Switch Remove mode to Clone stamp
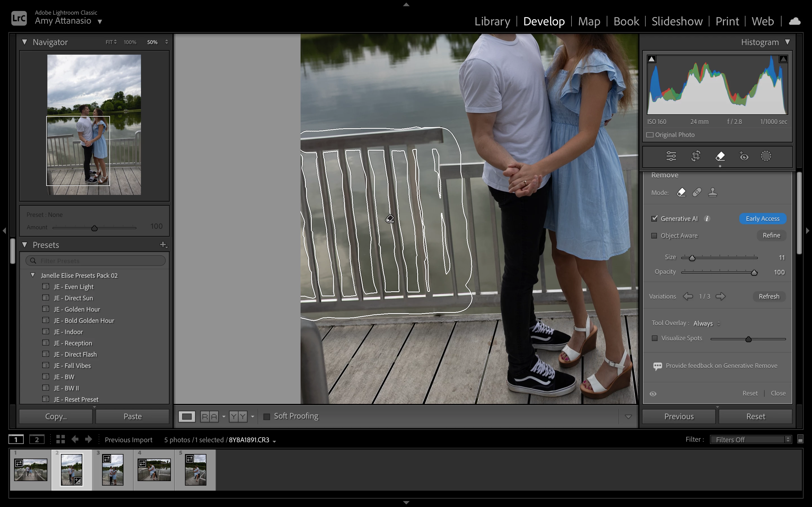This screenshot has width=812, height=507. [x=712, y=192]
